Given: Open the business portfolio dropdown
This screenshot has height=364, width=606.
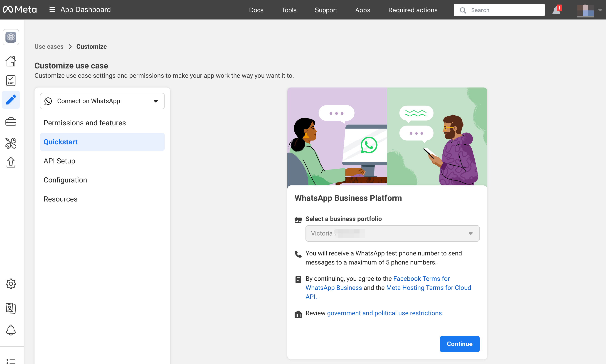Looking at the screenshot, I should pyautogui.click(x=392, y=233).
